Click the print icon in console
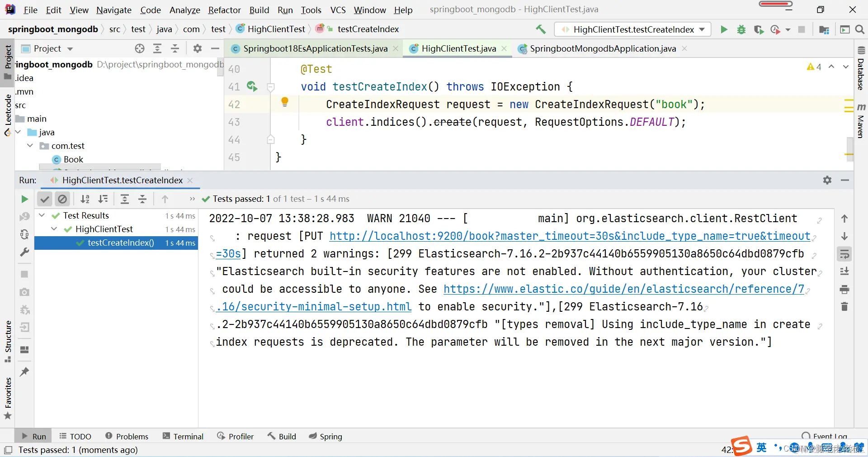The width and height of the screenshot is (868, 457). pyautogui.click(x=844, y=290)
